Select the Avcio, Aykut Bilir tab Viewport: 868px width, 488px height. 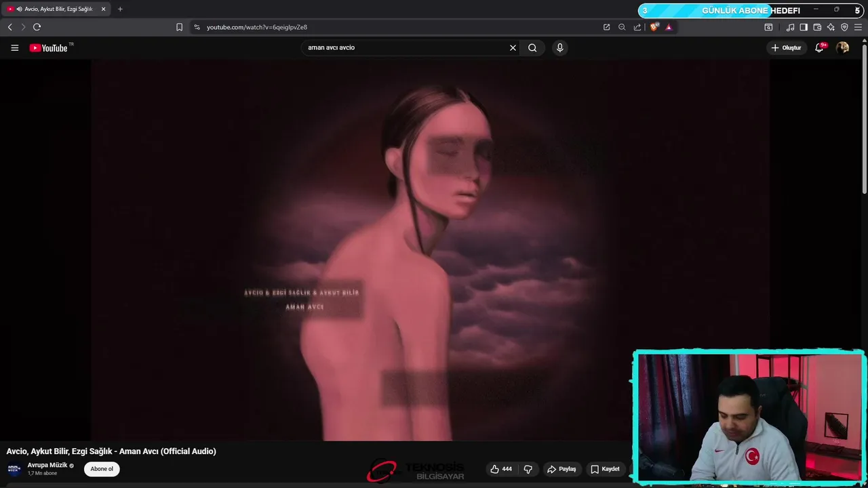point(58,9)
